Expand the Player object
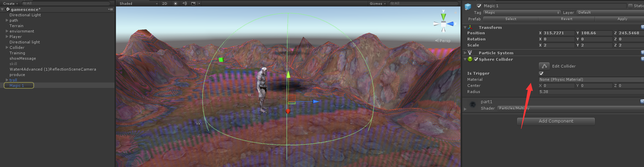The image size is (644, 167). pyautogui.click(x=7, y=37)
